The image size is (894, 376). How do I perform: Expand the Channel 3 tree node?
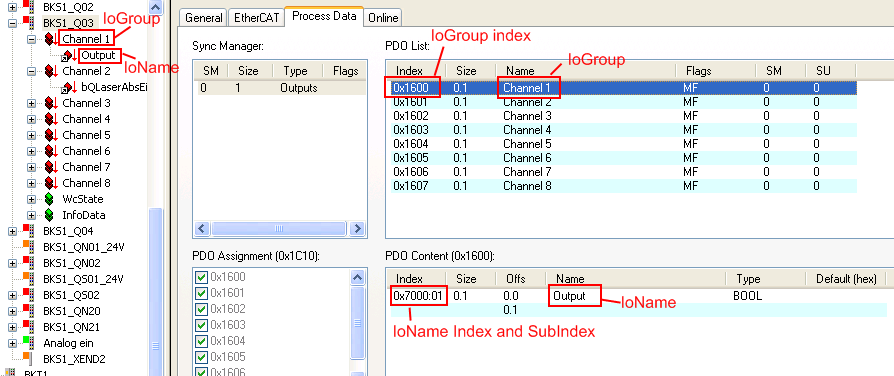[32, 103]
